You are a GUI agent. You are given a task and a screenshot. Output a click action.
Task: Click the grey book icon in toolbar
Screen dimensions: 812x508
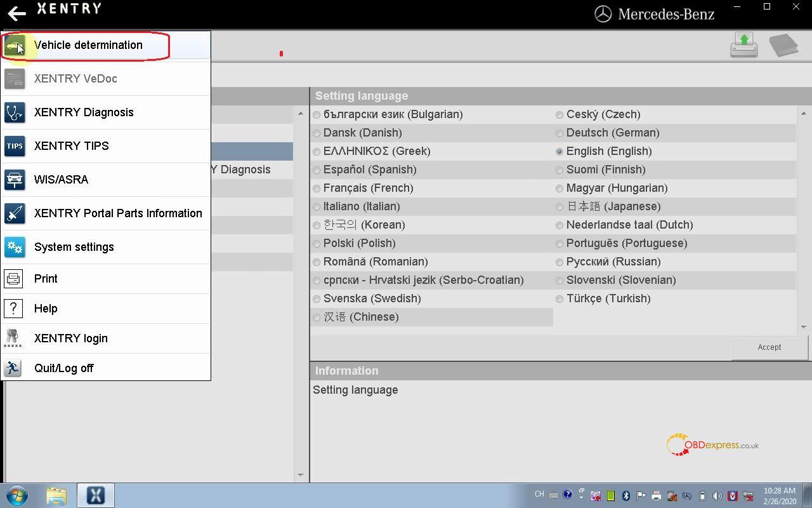(x=783, y=45)
